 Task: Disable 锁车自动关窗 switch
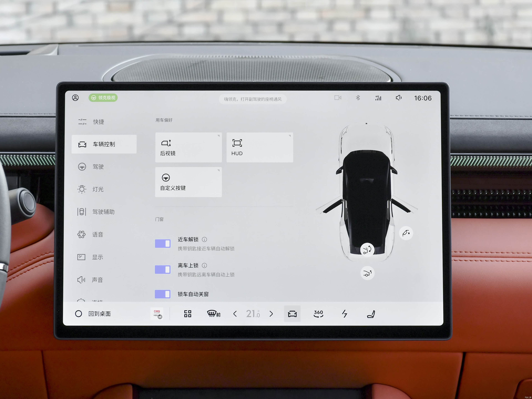point(163,294)
